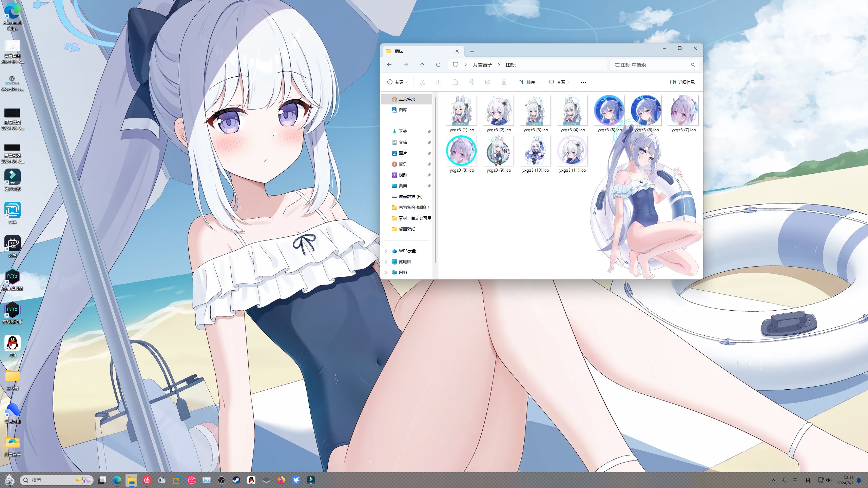Toggle the 中 input language indicator
The width and height of the screenshot is (868, 488).
(795, 480)
